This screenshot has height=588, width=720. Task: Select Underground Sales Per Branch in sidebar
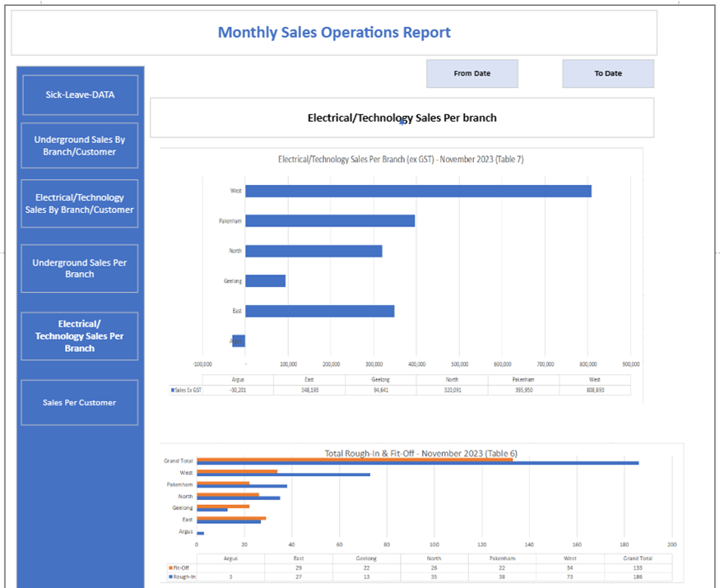point(80,268)
